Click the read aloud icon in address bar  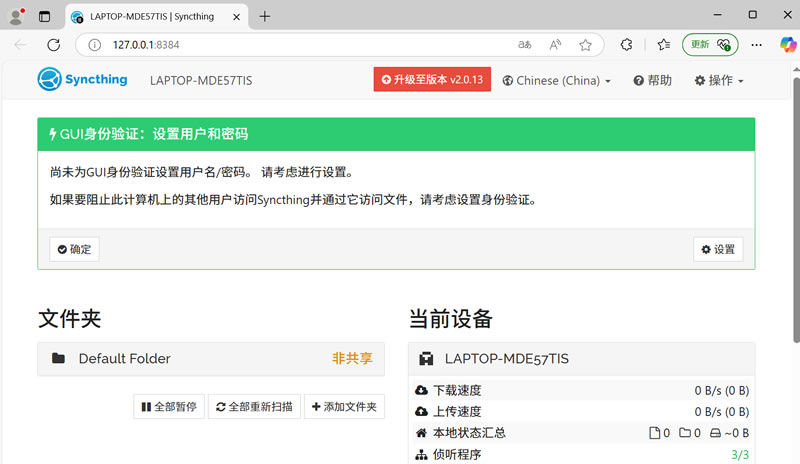tap(555, 45)
